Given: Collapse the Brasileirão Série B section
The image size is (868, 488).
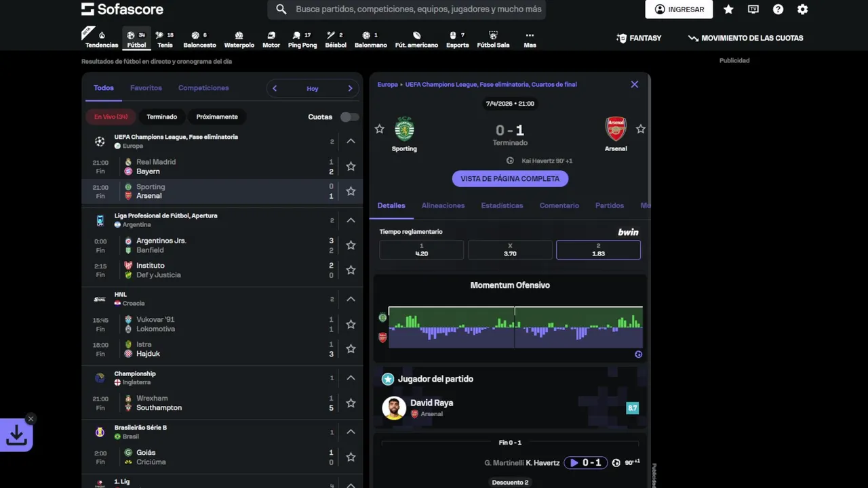Looking at the screenshot, I should pos(351,432).
